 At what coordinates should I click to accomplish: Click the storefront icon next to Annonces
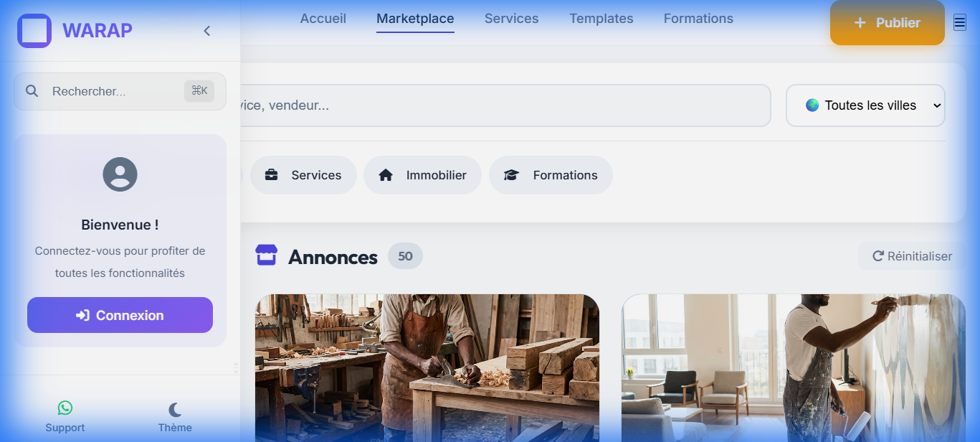(266, 255)
